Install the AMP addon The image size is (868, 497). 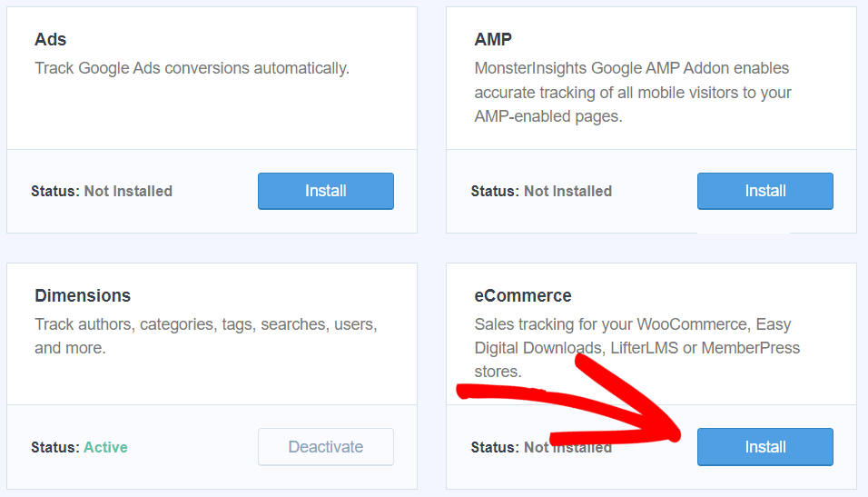click(764, 191)
